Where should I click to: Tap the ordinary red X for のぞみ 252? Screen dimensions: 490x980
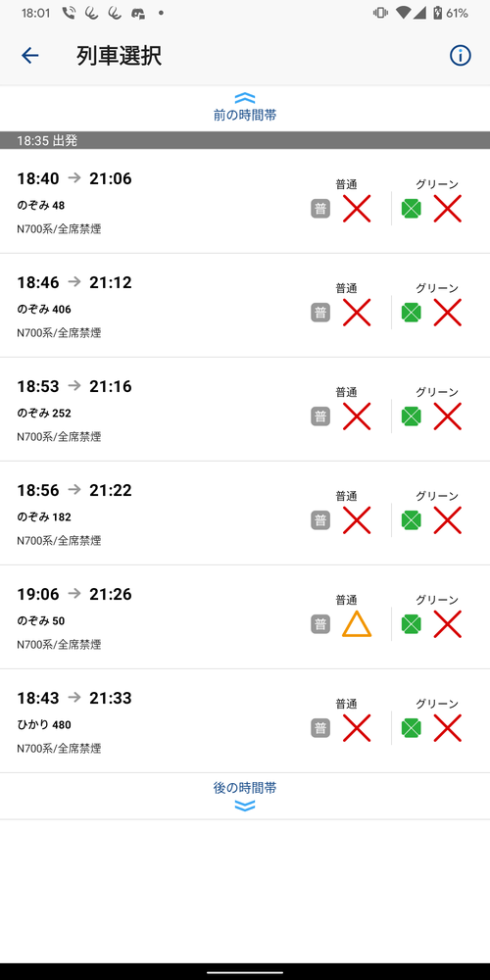[357, 416]
